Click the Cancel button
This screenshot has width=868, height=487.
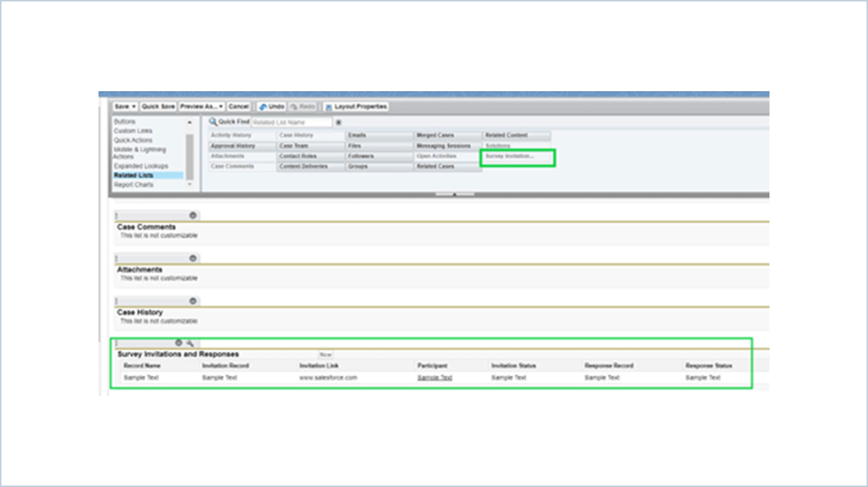239,106
